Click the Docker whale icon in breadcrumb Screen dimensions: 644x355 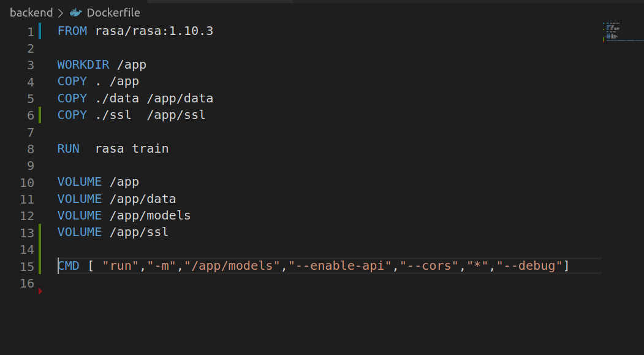(x=75, y=13)
